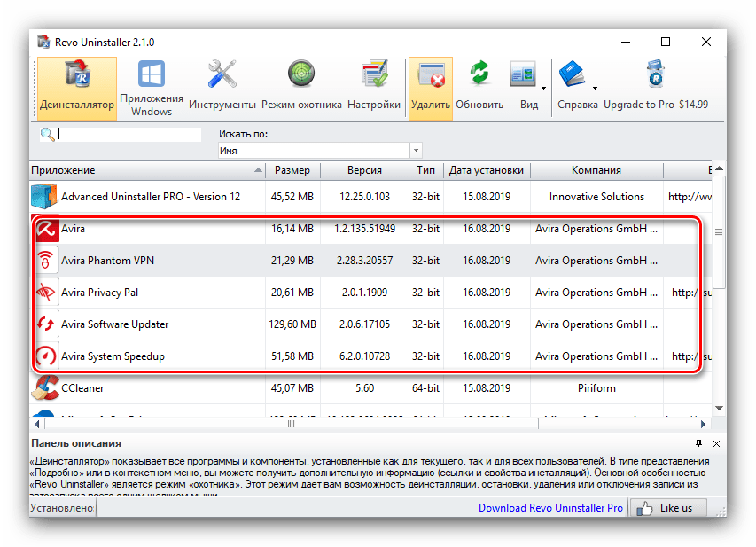Screen dimensions: 756x547
Task: Select the Avira System Speedup name
Action: click(x=113, y=356)
